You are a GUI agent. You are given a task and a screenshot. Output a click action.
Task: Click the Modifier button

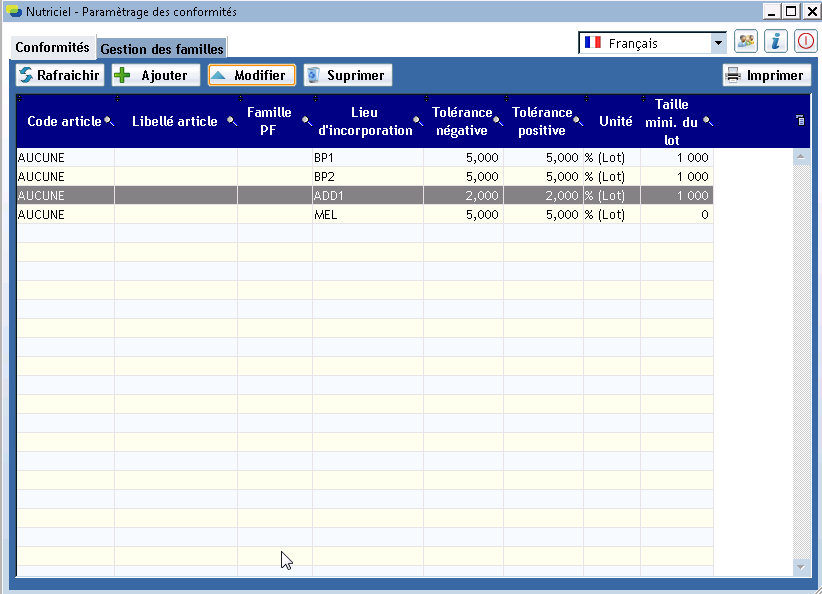252,75
